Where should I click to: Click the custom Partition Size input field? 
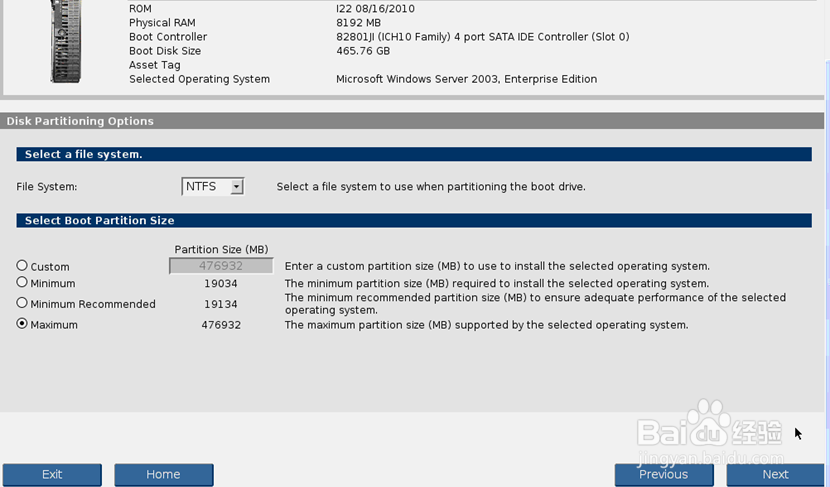[221, 266]
